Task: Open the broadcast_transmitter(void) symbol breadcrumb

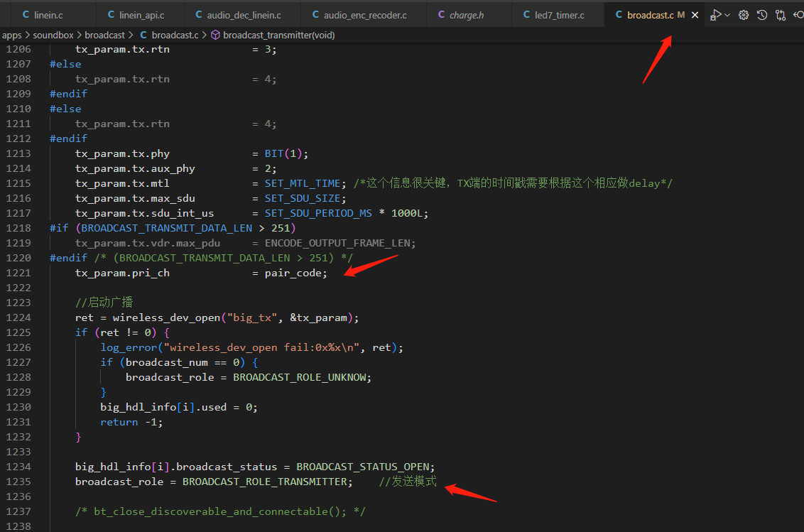Action: point(279,36)
